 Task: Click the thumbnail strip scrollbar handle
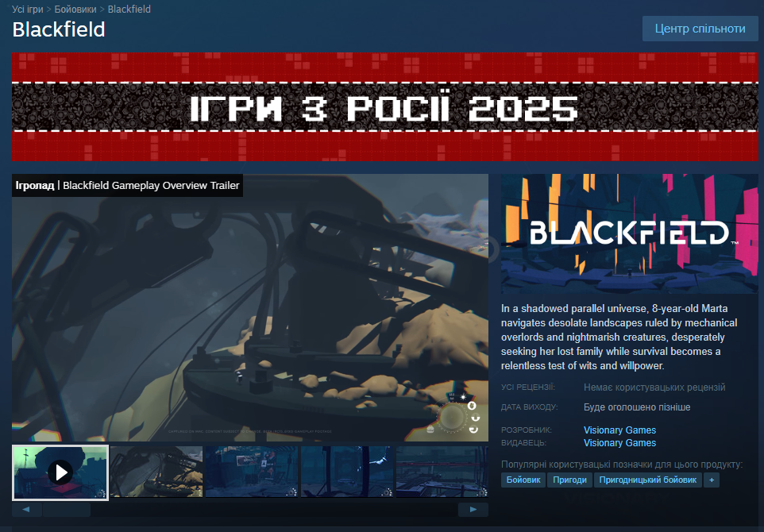(x=66, y=510)
